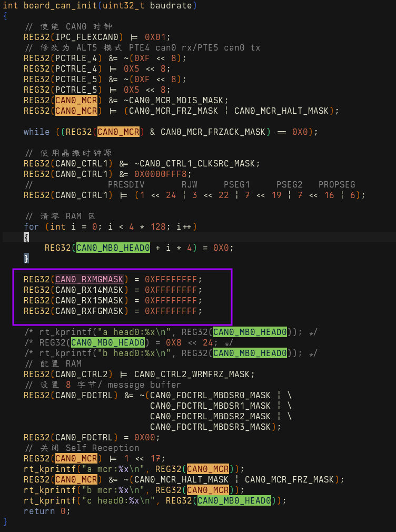Click the while keyword
Image resolution: width=396 pixels, height=532 pixels.
click(36, 132)
